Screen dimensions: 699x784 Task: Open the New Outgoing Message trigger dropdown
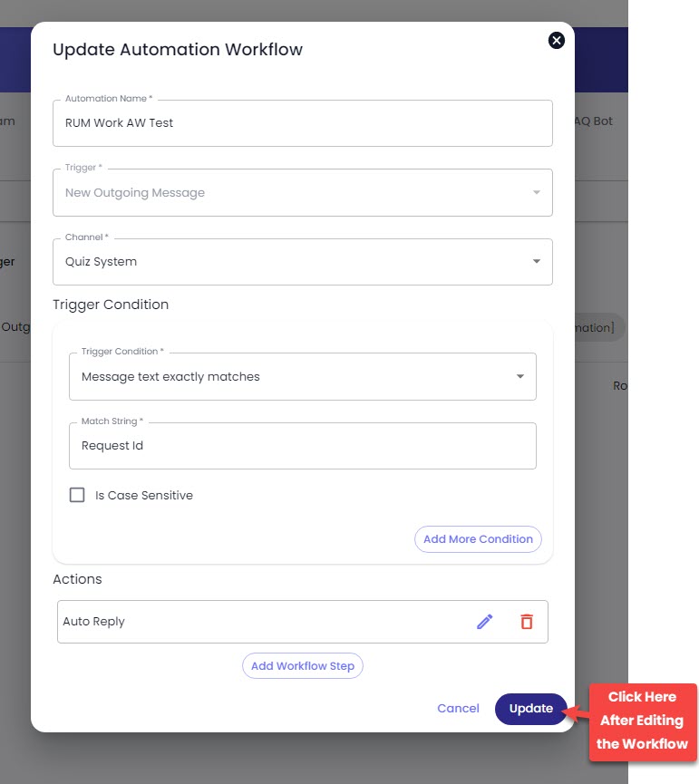pos(303,192)
